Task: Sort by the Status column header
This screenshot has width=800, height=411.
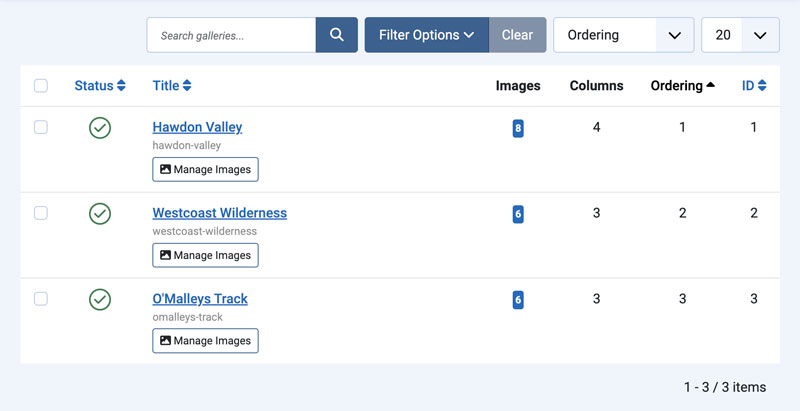Action: click(x=100, y=86)
